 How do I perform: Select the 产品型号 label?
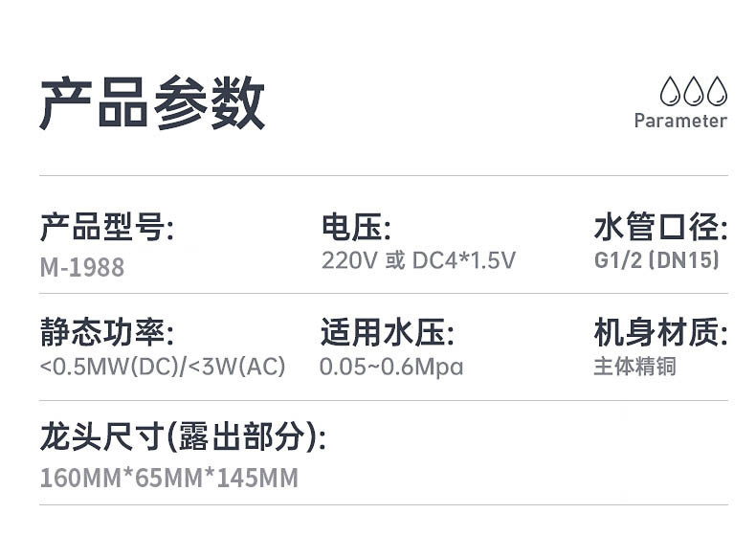[x=107, y=230]
